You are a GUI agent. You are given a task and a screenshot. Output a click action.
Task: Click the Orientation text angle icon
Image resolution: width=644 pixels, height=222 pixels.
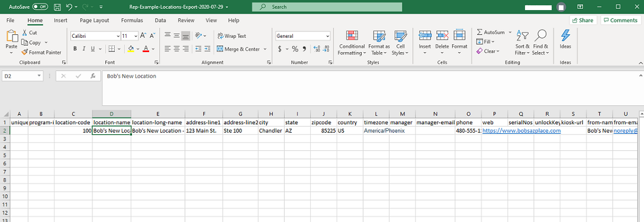pos(198,36)
